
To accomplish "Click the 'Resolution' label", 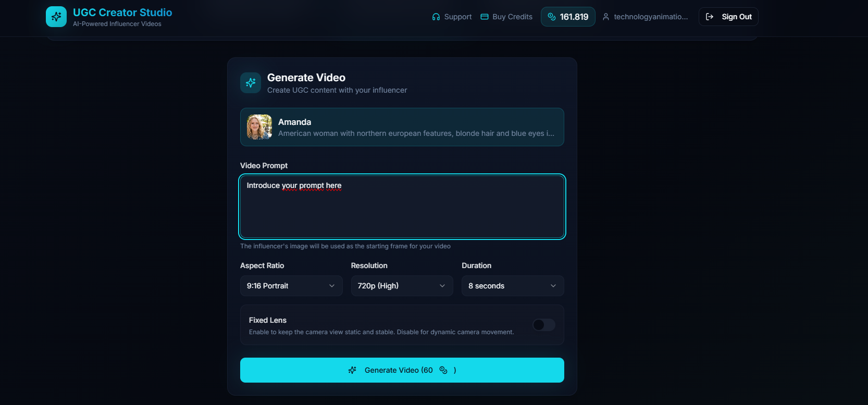I will pos(369,265).
